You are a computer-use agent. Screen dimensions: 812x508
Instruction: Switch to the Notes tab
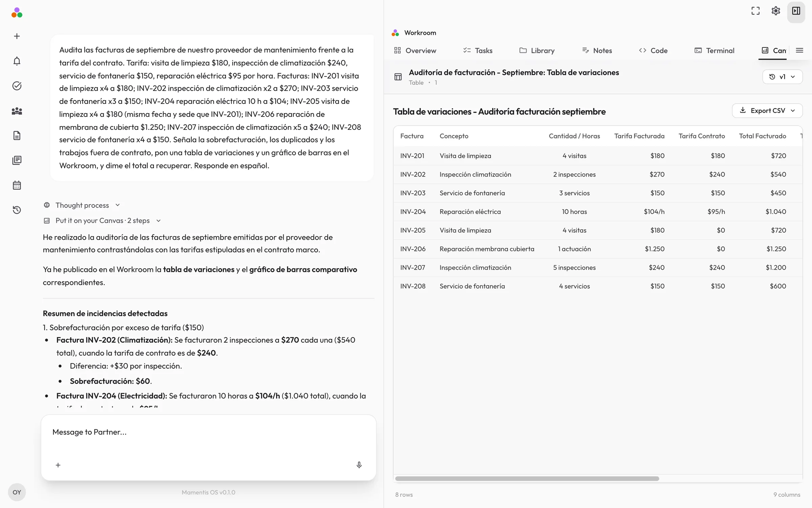pyautogui.click(x=597, y=50)
